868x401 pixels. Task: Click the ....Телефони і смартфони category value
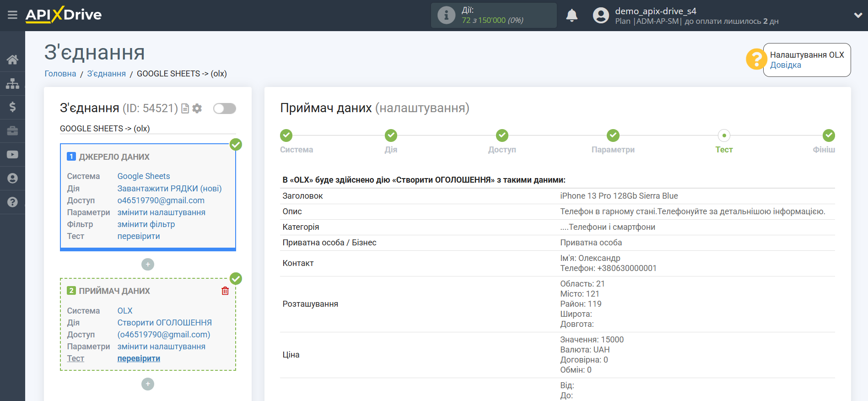click(x=607, y=227)
